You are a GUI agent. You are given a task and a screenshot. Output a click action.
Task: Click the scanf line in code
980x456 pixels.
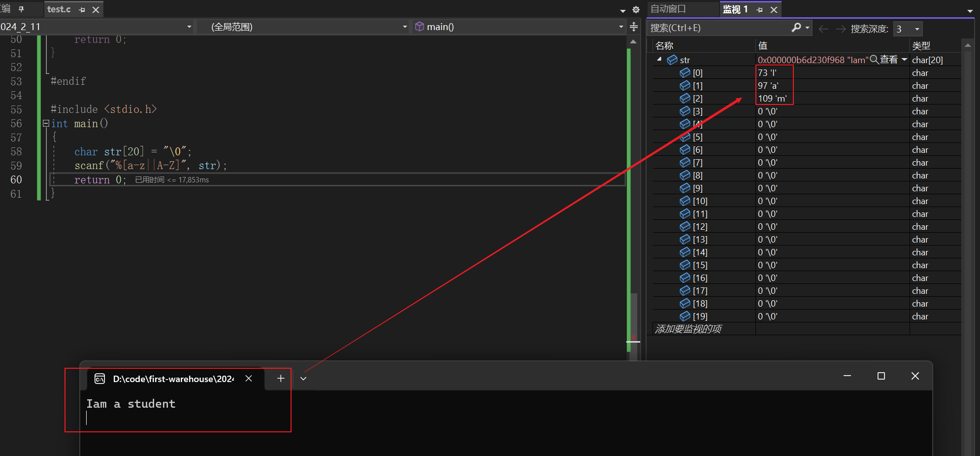151,166
